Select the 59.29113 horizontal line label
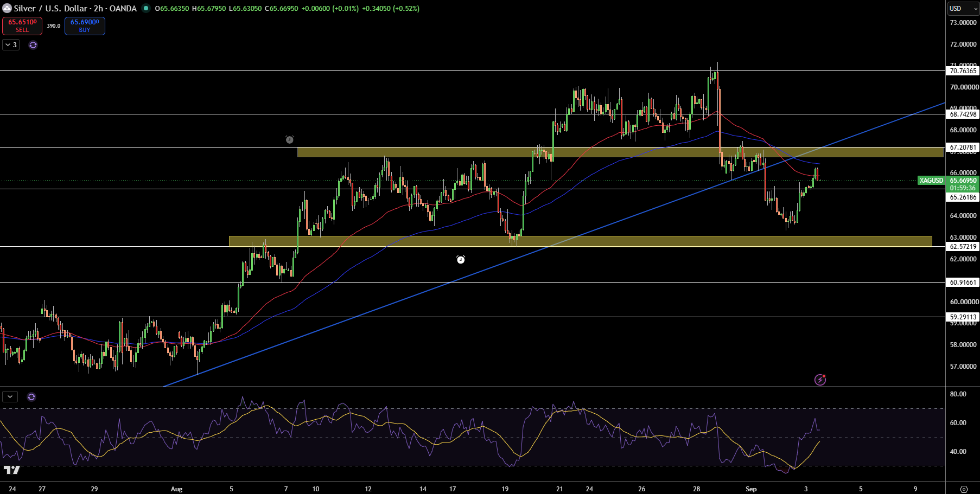 963,317
